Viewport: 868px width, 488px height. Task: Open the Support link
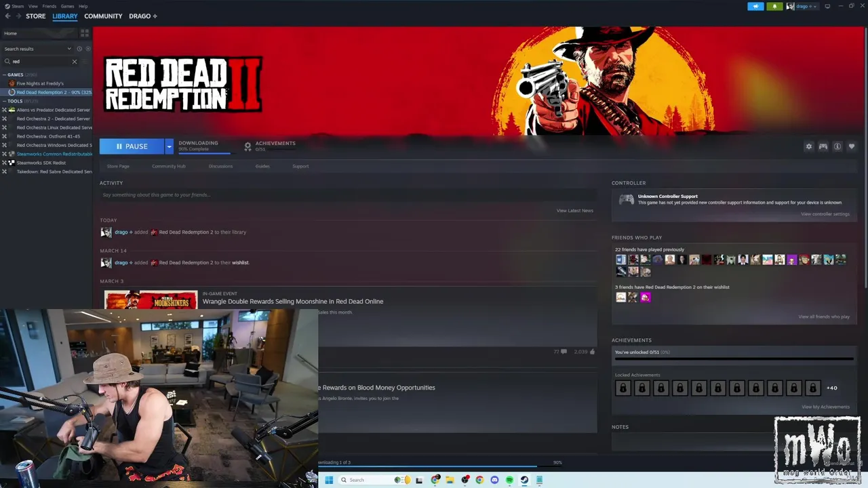click(x=300, y=166)
